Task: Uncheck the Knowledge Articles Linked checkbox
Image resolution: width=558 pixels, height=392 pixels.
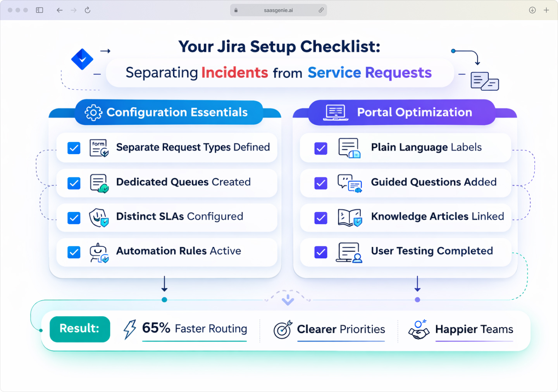Action: point(320,218)
